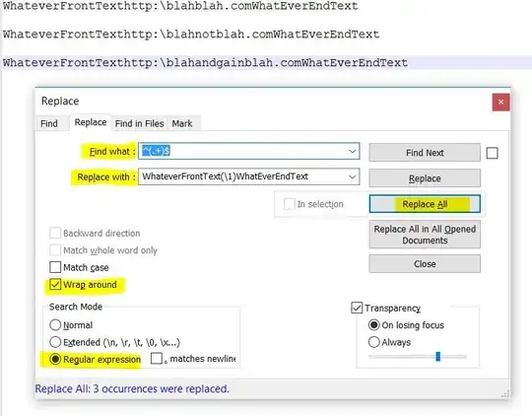Toggle the Transparency checkbox
This screenshot has height=416, width=532.
point(357,308)
